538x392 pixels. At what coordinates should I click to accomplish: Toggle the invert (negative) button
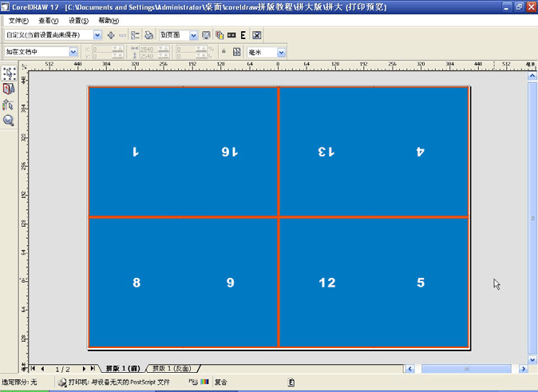click(x=231, y=36)
